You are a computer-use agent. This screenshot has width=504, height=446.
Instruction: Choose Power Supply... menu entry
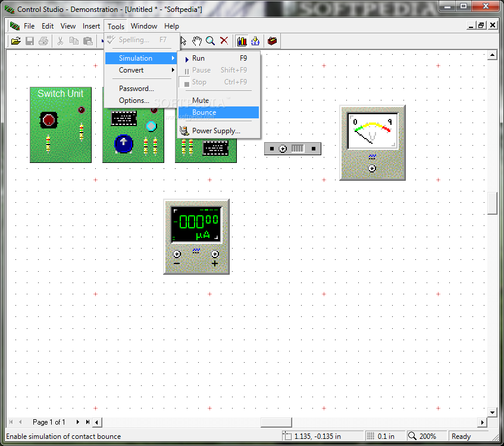218,131
